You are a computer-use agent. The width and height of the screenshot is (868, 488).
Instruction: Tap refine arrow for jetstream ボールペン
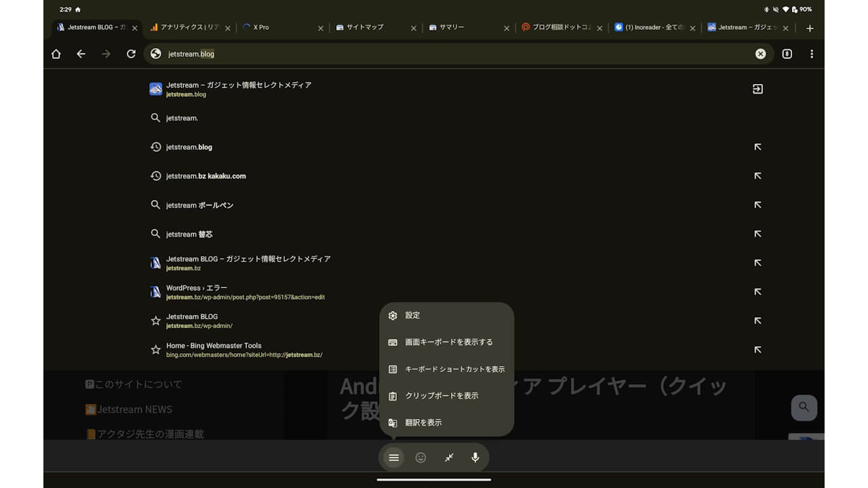pos(758,205)
